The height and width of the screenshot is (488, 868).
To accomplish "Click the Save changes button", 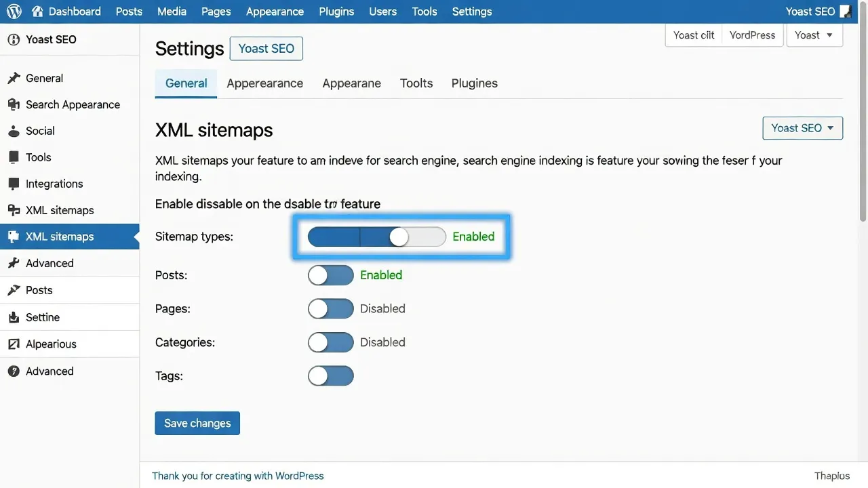I will pyautogui.click(x=197, y=423).
